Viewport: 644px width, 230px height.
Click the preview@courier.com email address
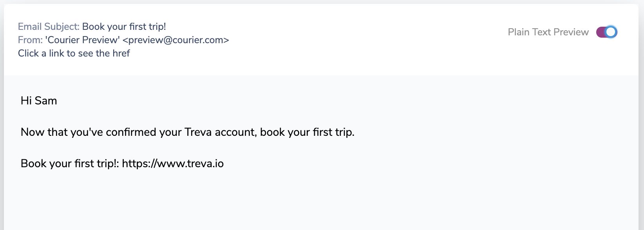175,40
